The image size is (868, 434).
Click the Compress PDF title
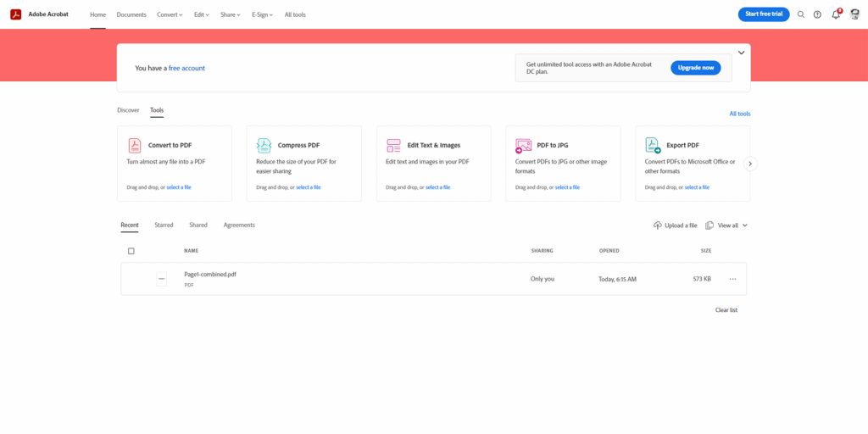(x=299, y=146)
